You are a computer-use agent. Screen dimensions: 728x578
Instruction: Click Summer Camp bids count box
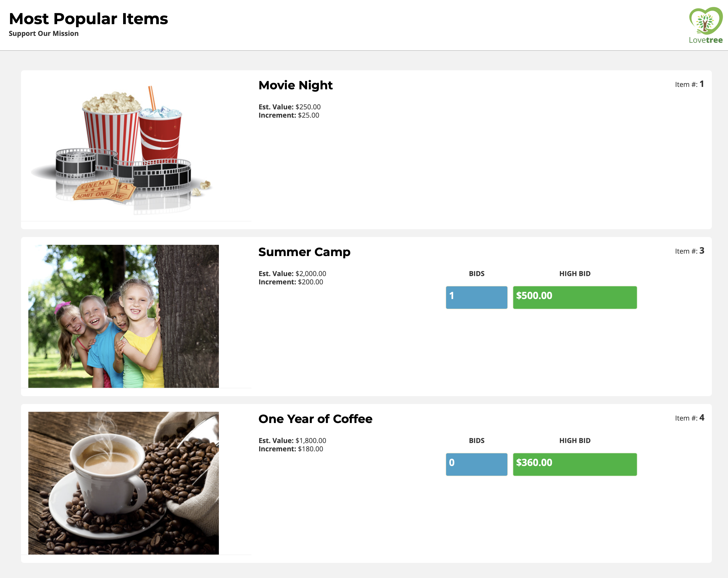pyautogui.click(x=476, y=297)
